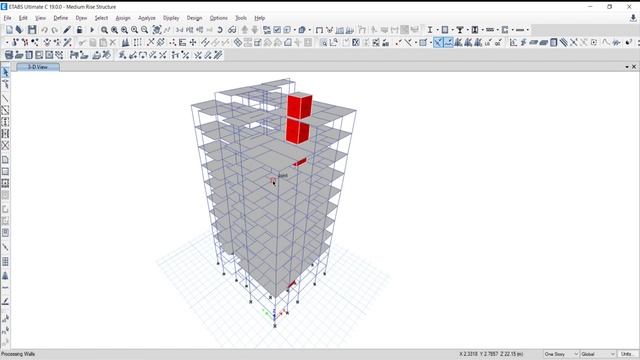Click the download arrow at top right
Screen dimensions: 640x360
(633, 18)
